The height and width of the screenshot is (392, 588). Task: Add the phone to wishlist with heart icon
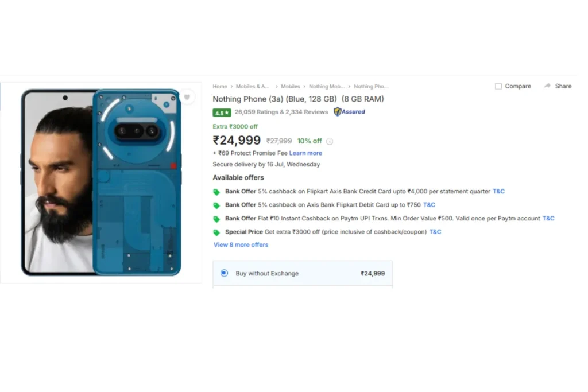coord(187,98)
